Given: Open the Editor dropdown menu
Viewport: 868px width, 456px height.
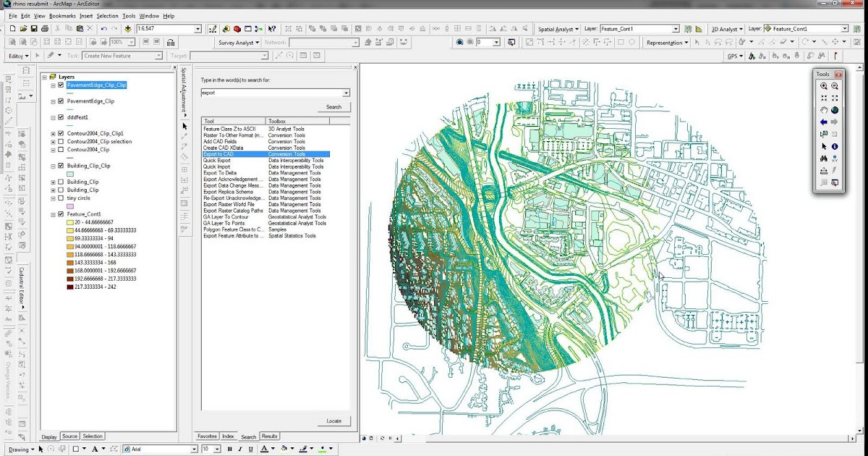Looking at the screenshot, I should [x=18, y=56].
